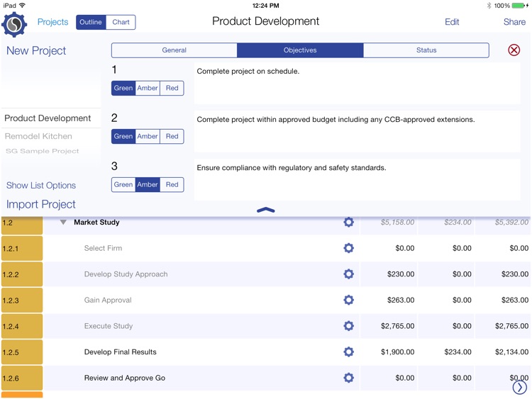Set objective 1 status to Red
The width and height of the screenshot is (532, 399).
[x=172, y=88]
